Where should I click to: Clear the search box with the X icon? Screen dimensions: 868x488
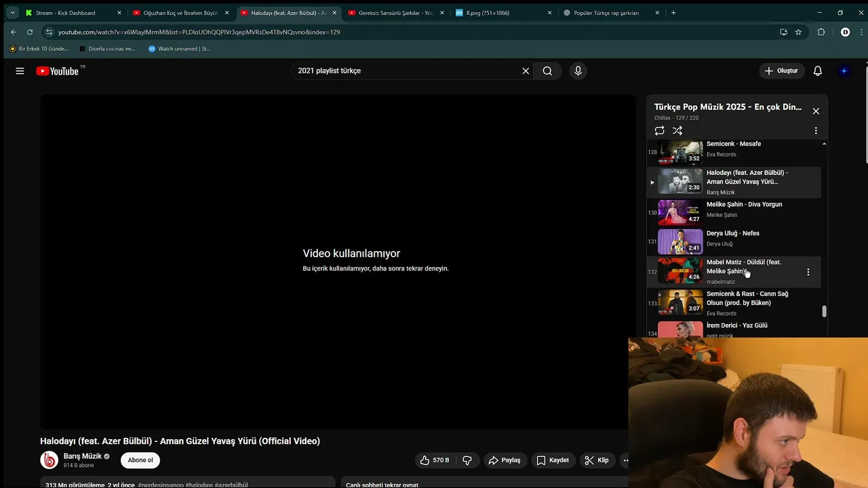(x=526, y=70)
